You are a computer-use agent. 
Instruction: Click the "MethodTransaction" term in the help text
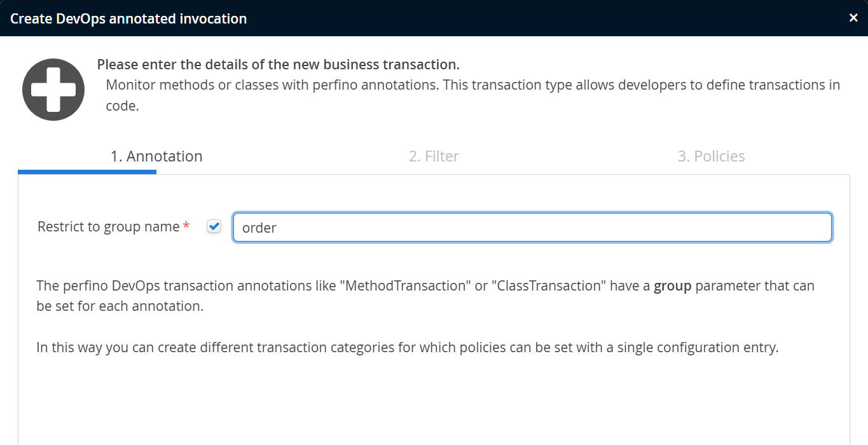(405, 286)
